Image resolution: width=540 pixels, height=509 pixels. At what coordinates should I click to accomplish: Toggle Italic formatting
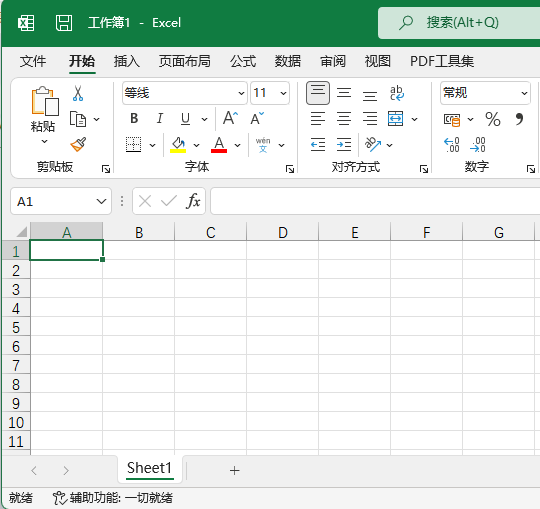(159, 118)
